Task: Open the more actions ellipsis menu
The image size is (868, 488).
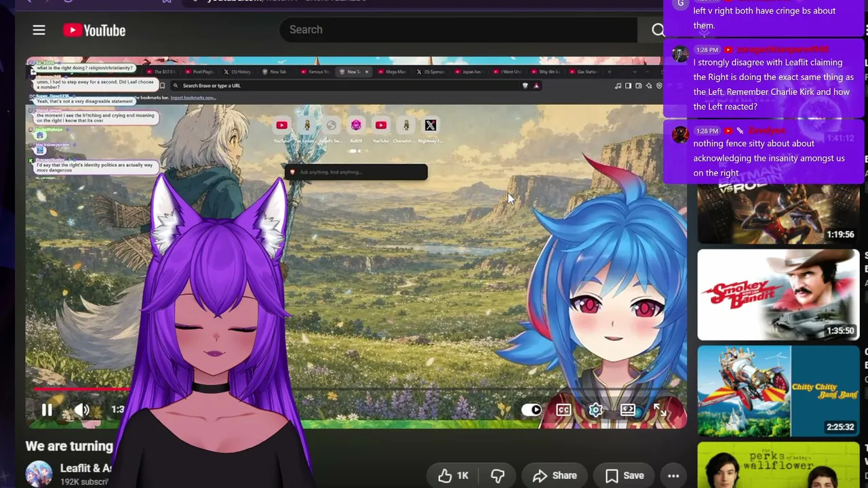Action: point(673,476)
